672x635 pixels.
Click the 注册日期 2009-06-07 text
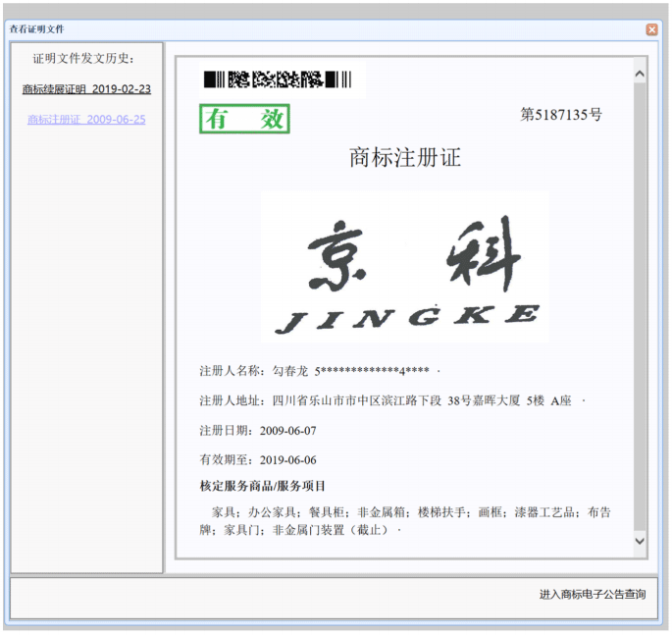coord(257,431)
